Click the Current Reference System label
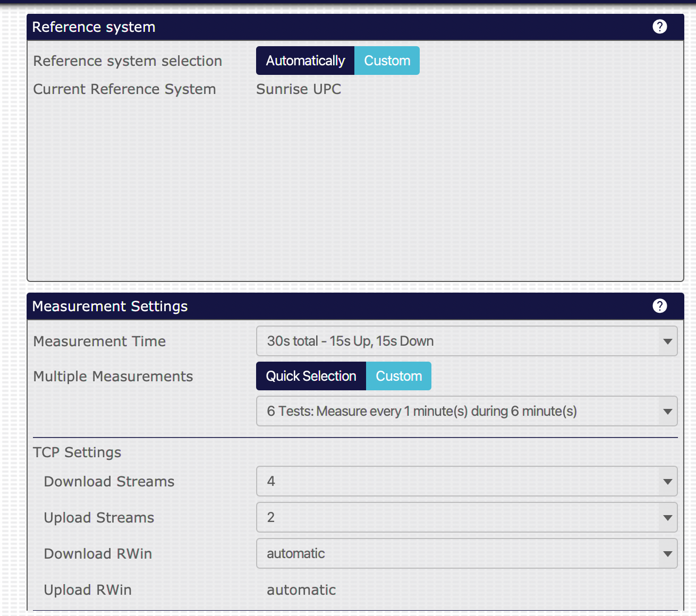This screenshot has width=696, height=616. pos(124,89)
